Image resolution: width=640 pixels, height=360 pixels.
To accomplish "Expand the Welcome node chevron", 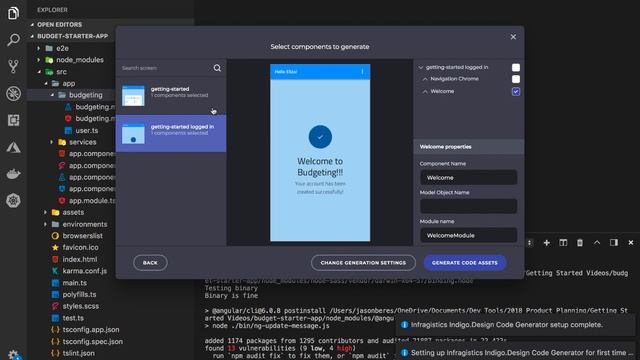I will [x=425, y=91].
